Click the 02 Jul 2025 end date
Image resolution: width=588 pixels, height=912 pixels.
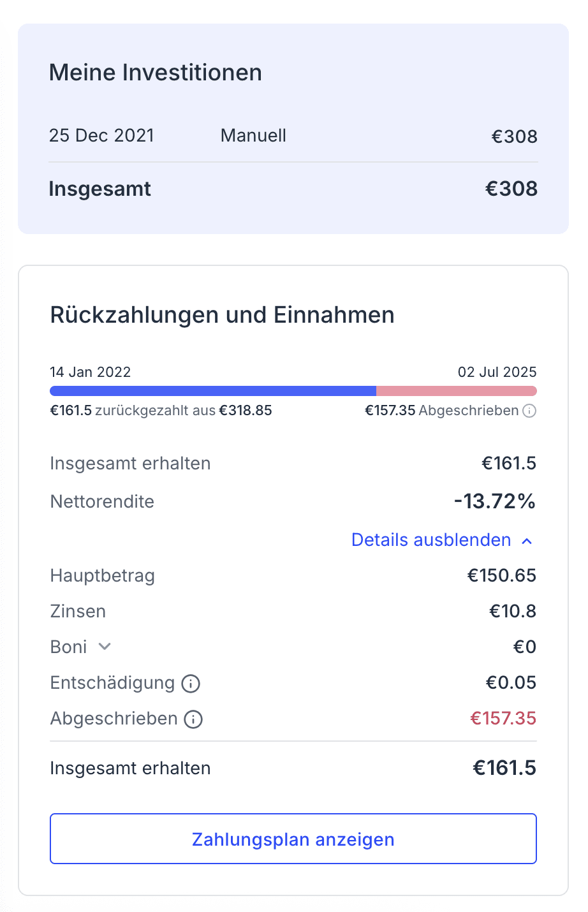point(497,372)
